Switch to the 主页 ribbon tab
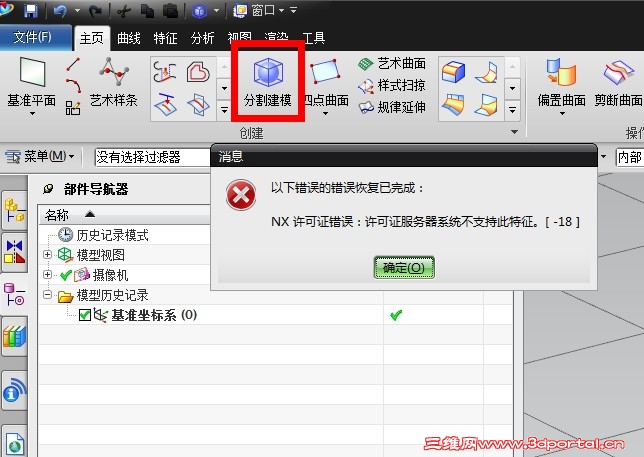This screenshot has height=457, width=644. pyautogui.click(x=92, y=39)
